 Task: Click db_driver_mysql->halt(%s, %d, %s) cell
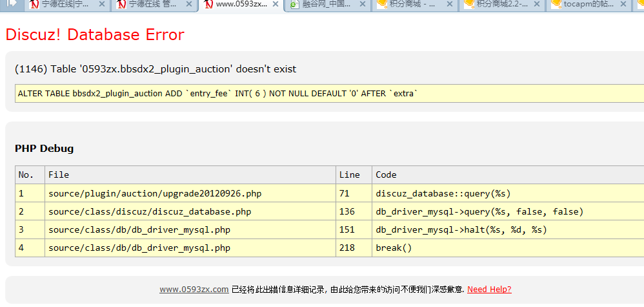pos(508,229)
